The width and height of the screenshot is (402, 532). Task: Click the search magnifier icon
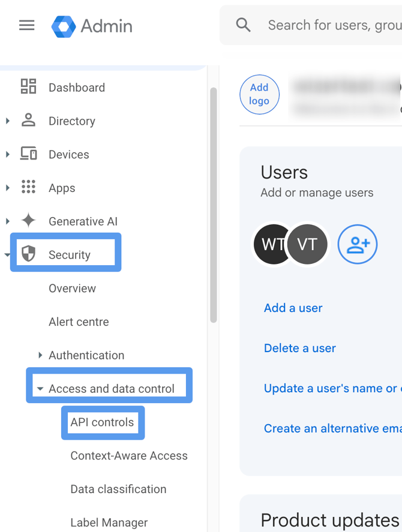click(243, 25)
